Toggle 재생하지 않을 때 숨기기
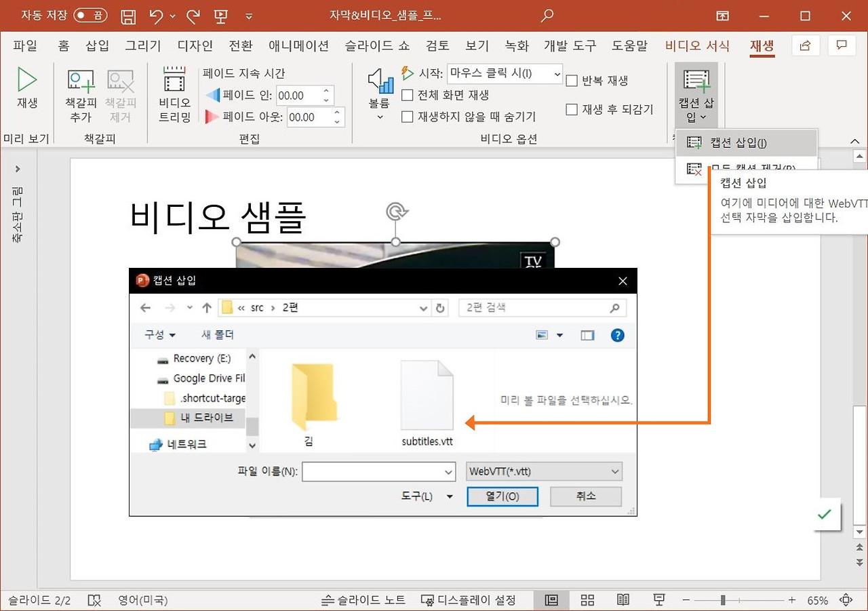The height and width of the screenshot is (611, 868). coord(406,116)
